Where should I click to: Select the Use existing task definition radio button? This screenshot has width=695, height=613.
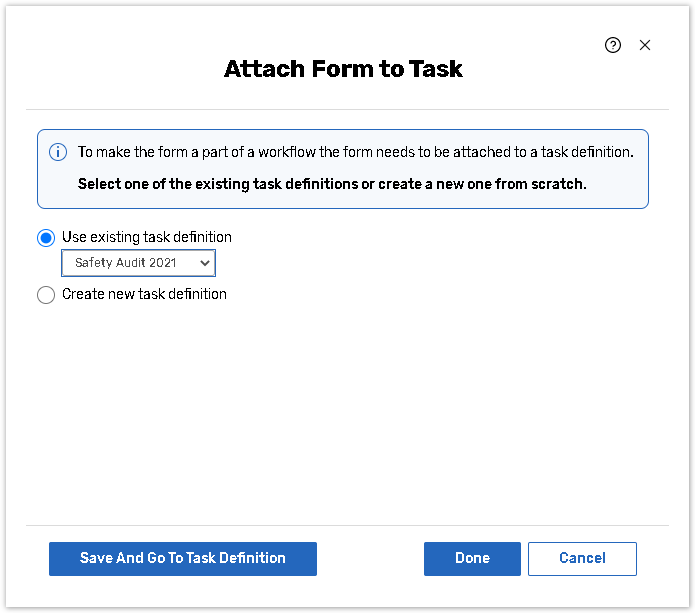click(x=46, y=238)
